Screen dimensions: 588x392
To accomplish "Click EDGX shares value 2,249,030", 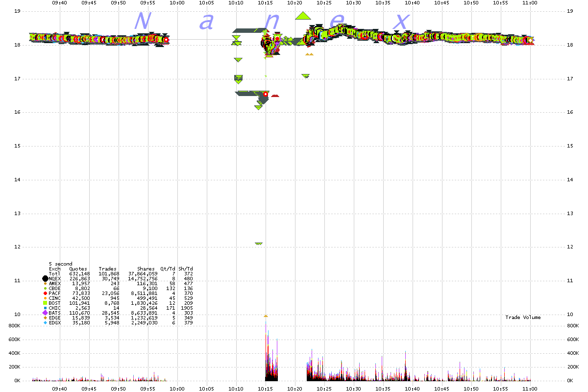I will coord(145,323).
